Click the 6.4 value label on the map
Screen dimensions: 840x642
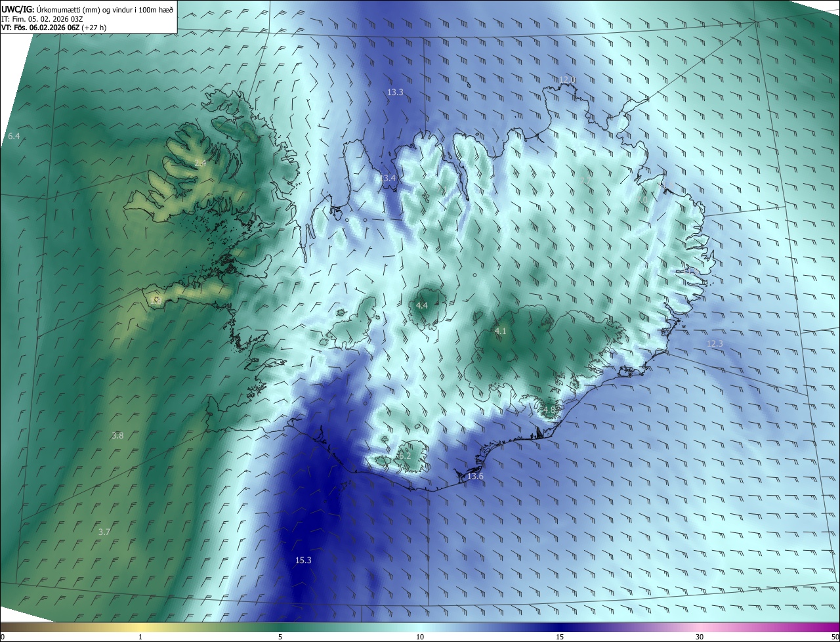14,136
